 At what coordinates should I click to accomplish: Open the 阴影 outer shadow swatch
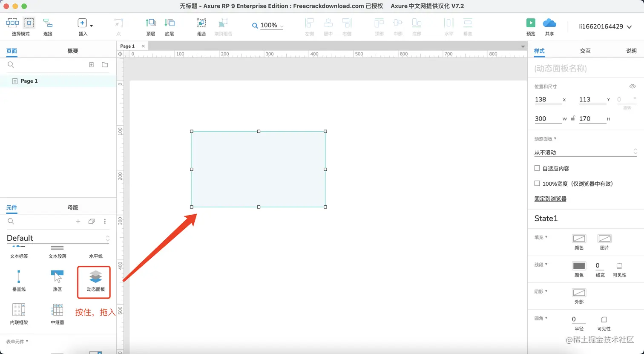(x=579, y=293)
